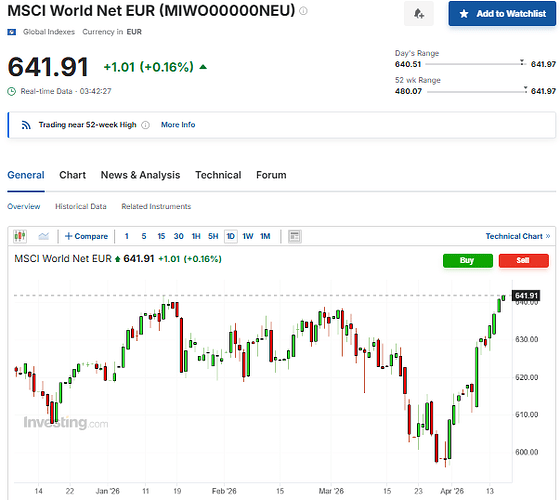This screenshot has width=560, height=500.
Task: Click the Jan '26 date axis label
Action: [x=108, y=491]
